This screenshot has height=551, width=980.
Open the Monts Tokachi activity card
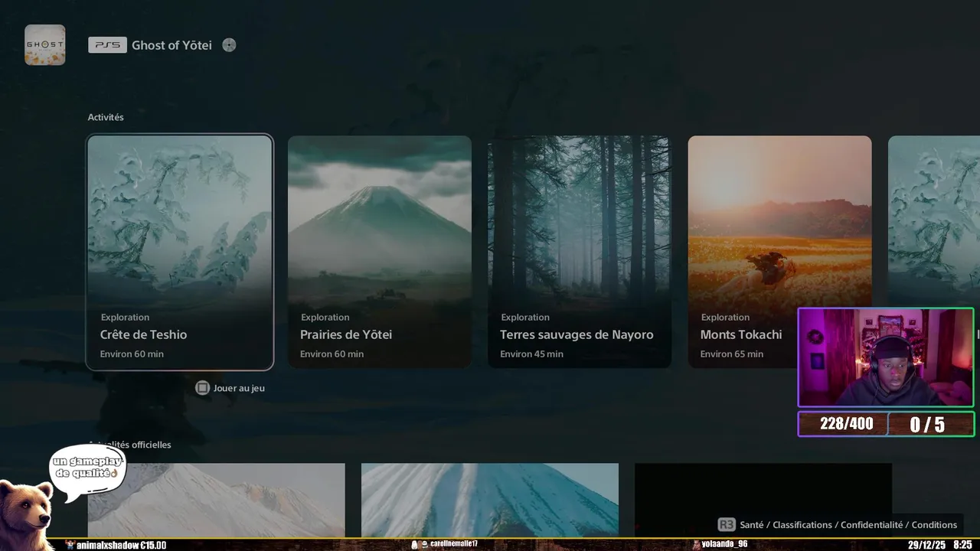(779, 253)
